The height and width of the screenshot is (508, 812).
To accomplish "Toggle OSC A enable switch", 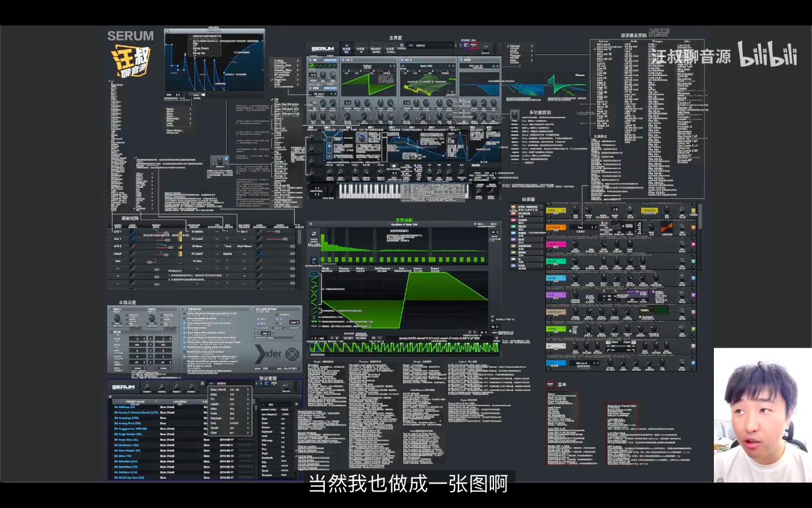I will point(343,60).
